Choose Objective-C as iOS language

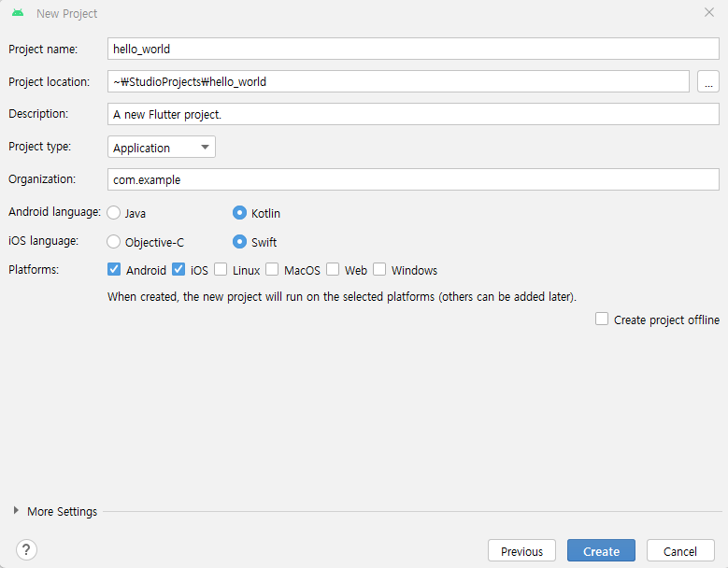coord(114,242)
